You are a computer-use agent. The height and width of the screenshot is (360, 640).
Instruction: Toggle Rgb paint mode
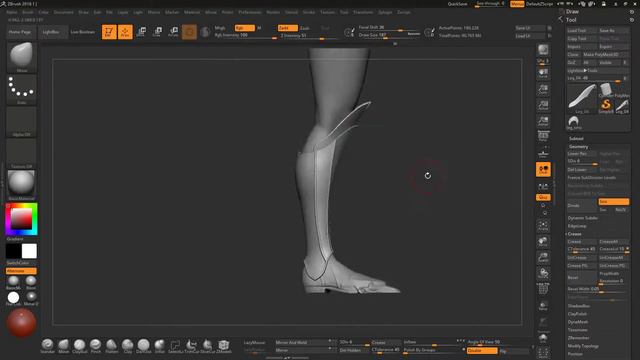[x=244, y=28]
